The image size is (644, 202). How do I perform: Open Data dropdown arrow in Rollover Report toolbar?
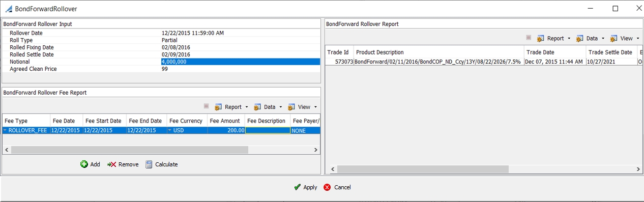[603, 39]
